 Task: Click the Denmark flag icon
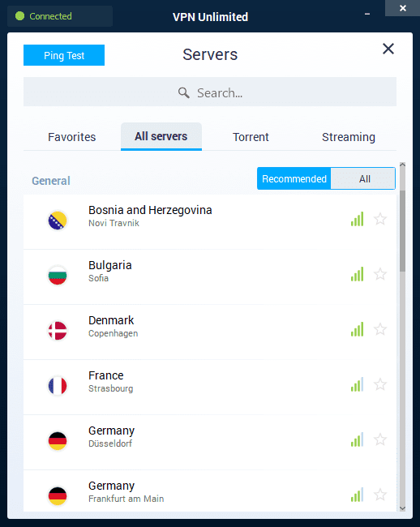pos(58,331)
